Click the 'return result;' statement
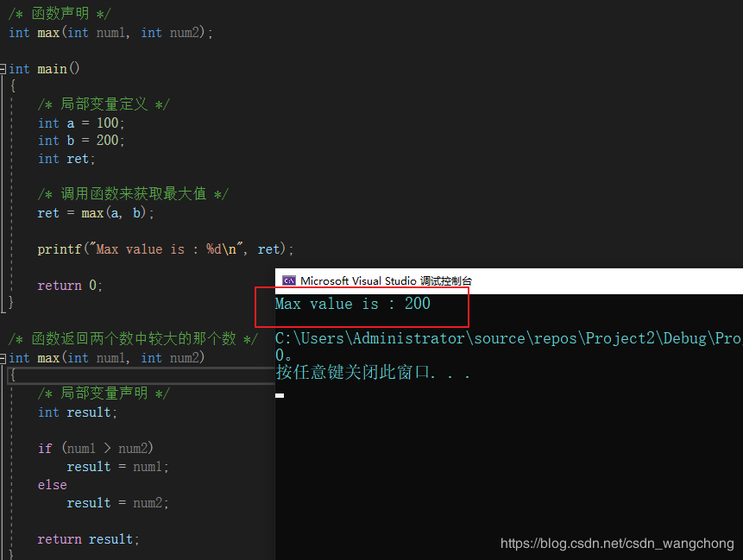The height and width of the screenshot is (560, 743). [x=88, y=539]
